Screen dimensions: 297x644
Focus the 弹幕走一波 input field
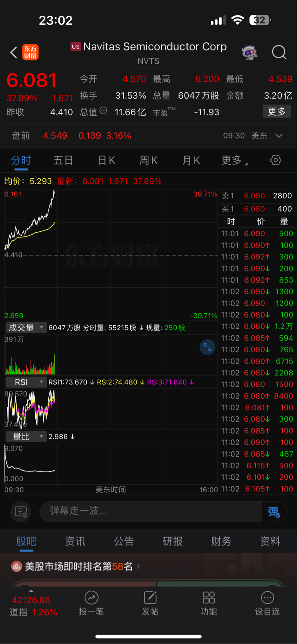click(151, 511)
